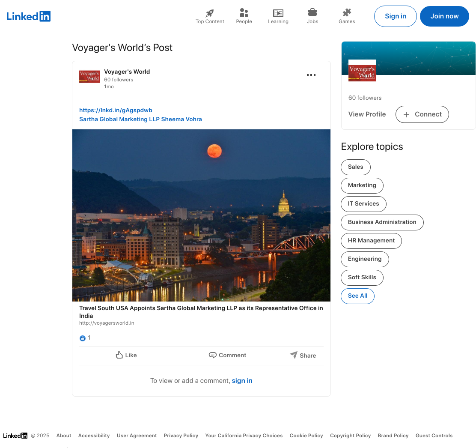Select the HR Management topic
476x448 pixels.
tap(371, 241)
